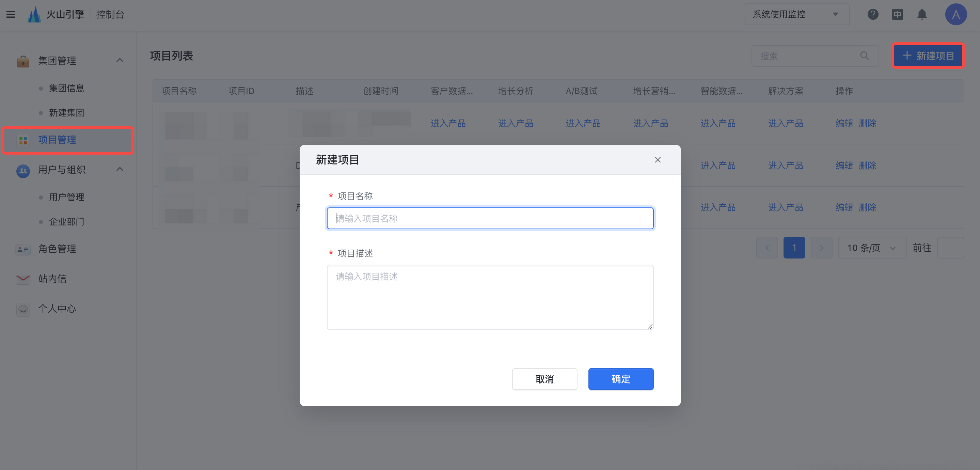Image resolution: width=980 pixels, height=470 pixels.
Task: Open 站内信 in the sidebar
Action: (52, 279)
